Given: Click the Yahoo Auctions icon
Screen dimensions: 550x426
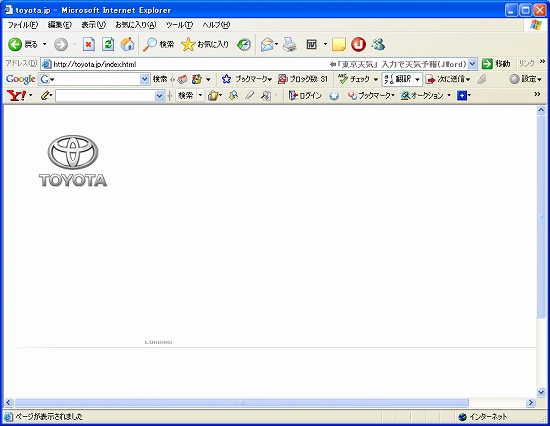Looking at the screenshot, I should (x=405, y=95).
